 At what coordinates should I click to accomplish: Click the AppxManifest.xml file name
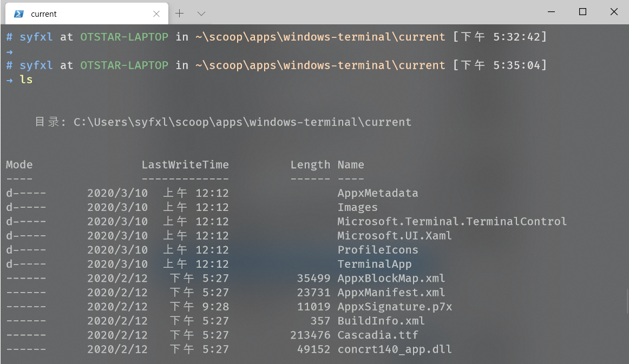(x=391, y=293)
